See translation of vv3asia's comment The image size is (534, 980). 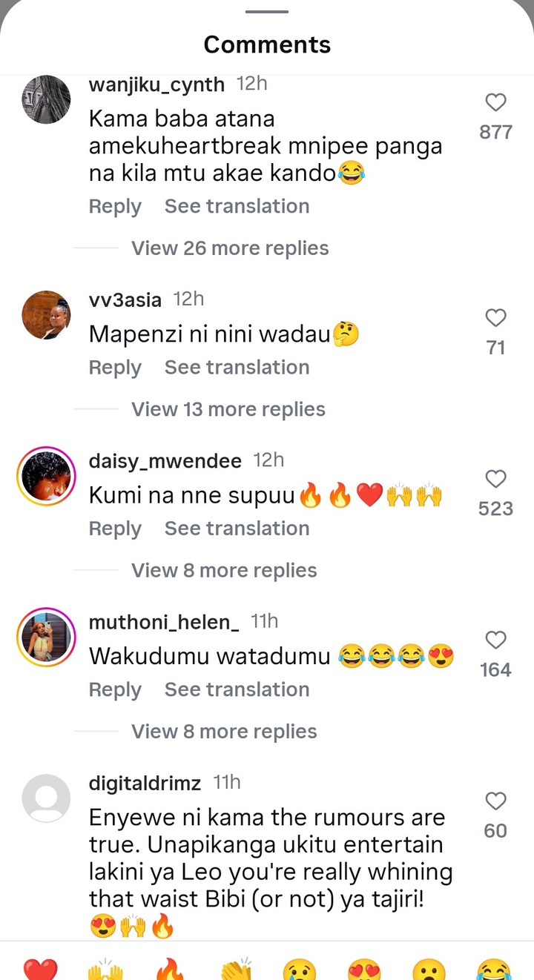click(x=237, y=367)
